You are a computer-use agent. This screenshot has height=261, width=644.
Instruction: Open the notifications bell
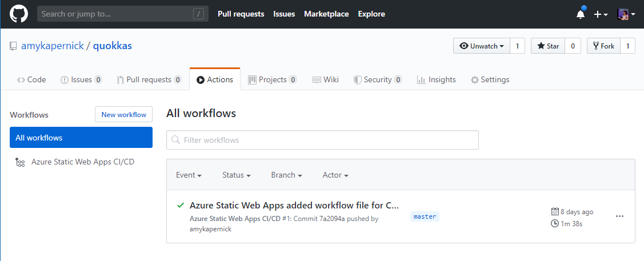581,14
